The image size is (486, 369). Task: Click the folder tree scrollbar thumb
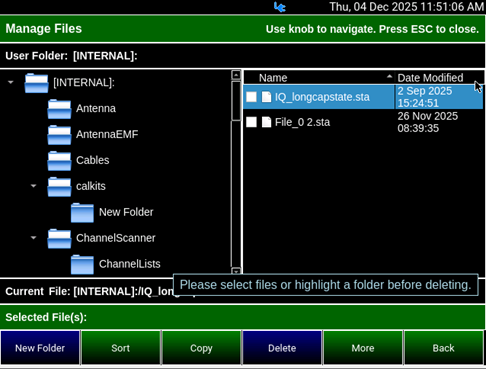[x=236, y=101]
